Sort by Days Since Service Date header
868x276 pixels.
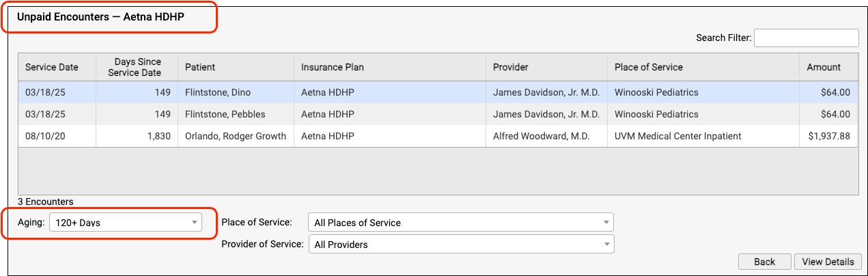[137, 67]
